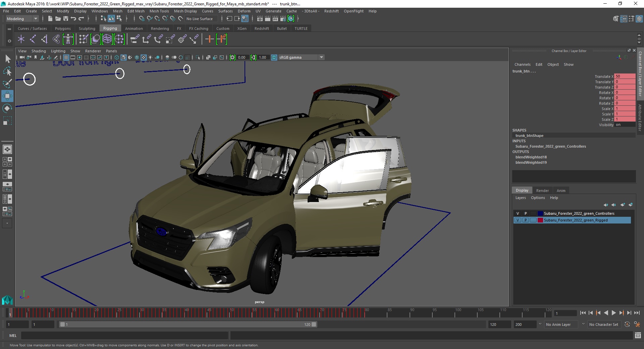
Task: Create a new scene with the New Scene icon
Action: [x=50, y=19]
